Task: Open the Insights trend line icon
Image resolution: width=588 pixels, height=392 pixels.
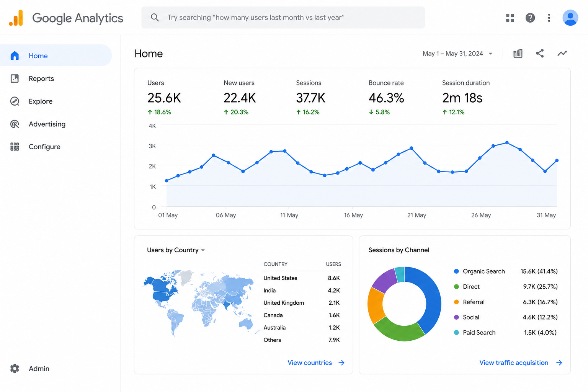Action: (562, 54)
